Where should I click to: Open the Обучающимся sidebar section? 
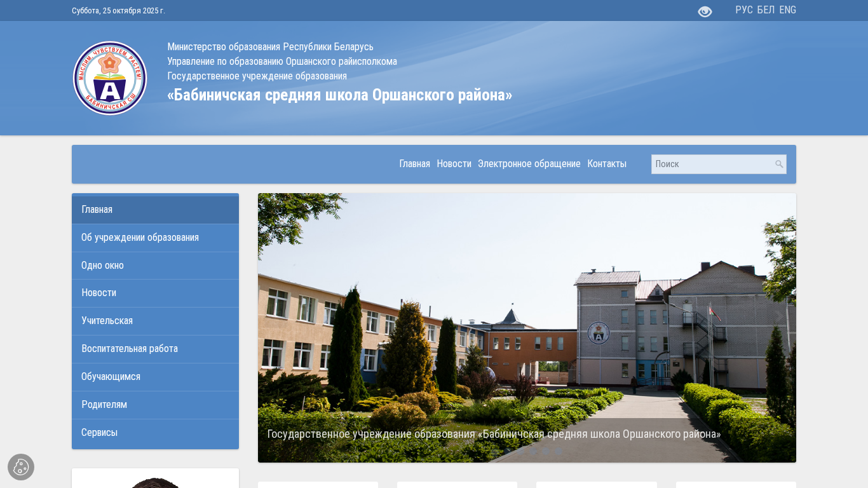click(x=155, y=377)
